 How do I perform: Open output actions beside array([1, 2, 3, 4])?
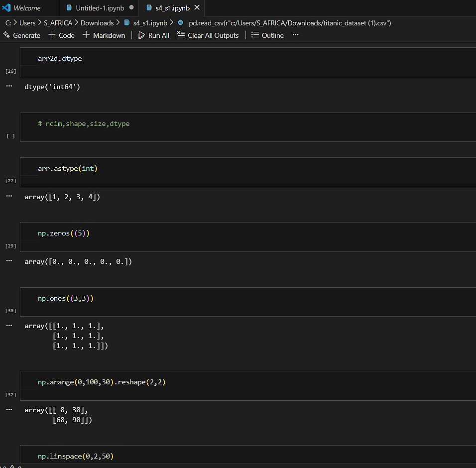point(9,197)
